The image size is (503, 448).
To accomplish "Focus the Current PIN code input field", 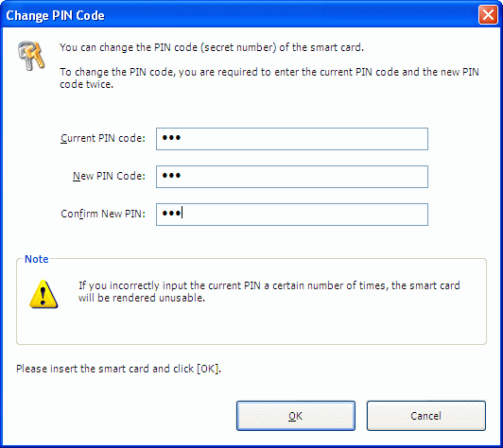I will 292,139.
